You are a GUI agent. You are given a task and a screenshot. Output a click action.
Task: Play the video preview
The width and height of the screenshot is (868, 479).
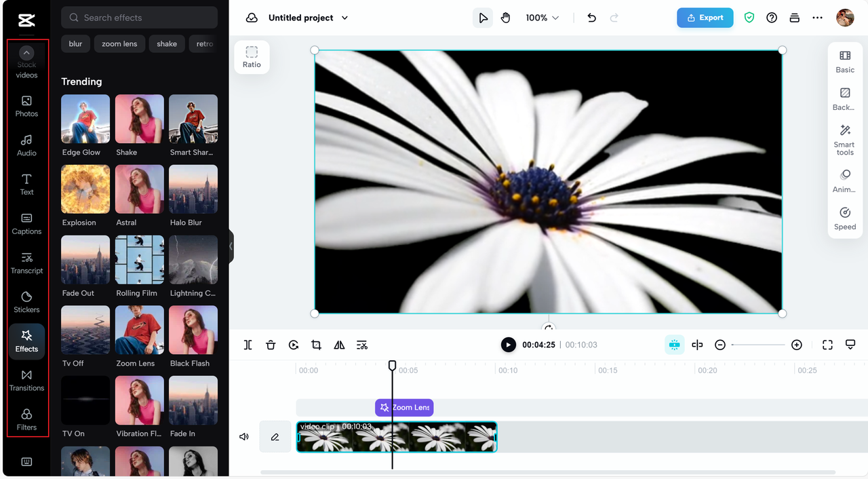508,345
